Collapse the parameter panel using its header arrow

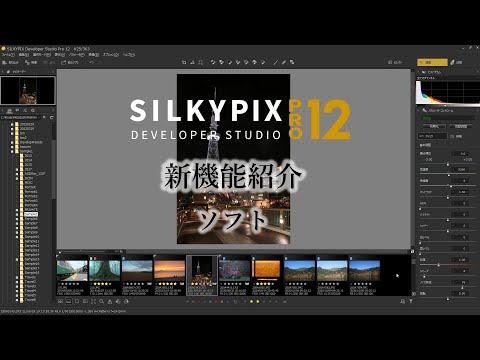[419, 110]
